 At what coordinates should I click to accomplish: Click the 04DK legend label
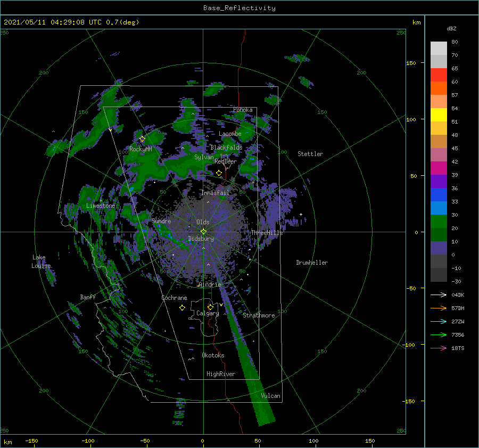[458, 295]
